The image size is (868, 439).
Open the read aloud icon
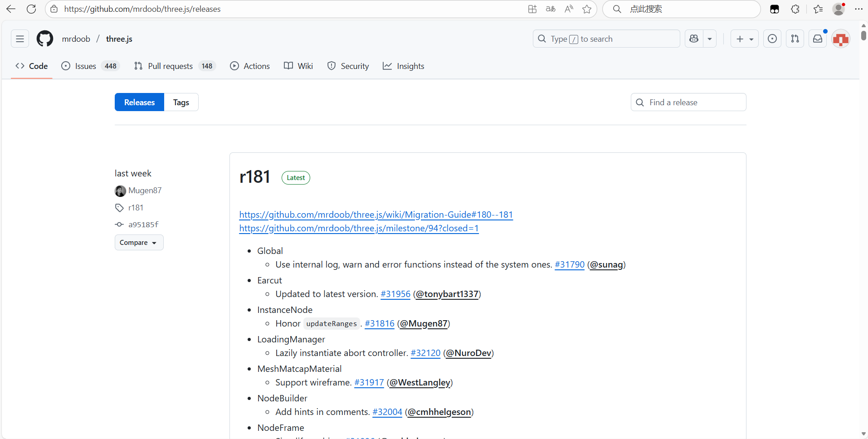point(569,9)
